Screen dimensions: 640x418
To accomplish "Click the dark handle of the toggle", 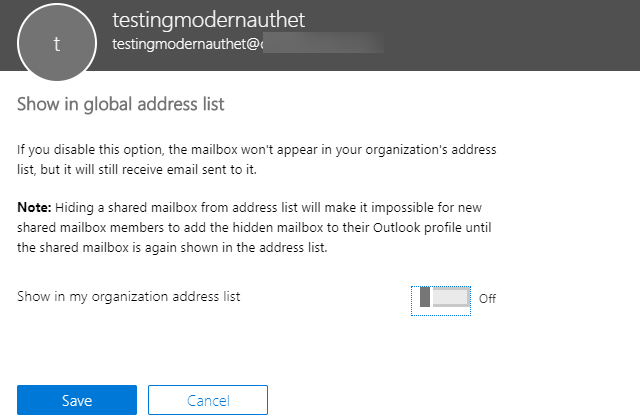I will 425,297.
